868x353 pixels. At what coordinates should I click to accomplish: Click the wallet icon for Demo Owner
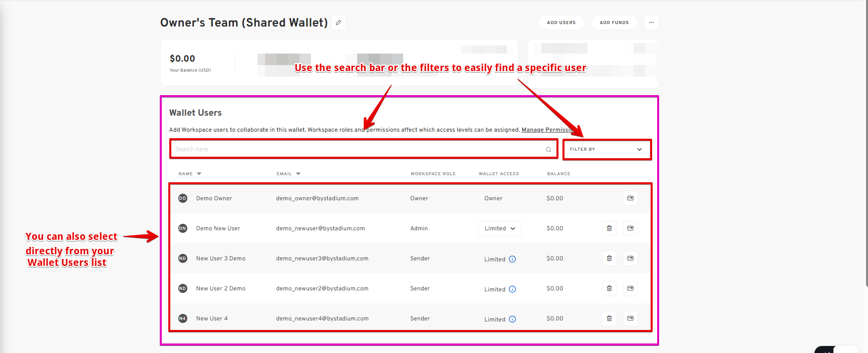tap(630, 198)
